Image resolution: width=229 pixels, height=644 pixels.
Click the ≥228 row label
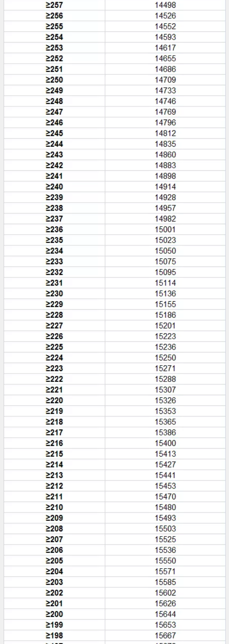pyautogui.click(x=54, y=315)
